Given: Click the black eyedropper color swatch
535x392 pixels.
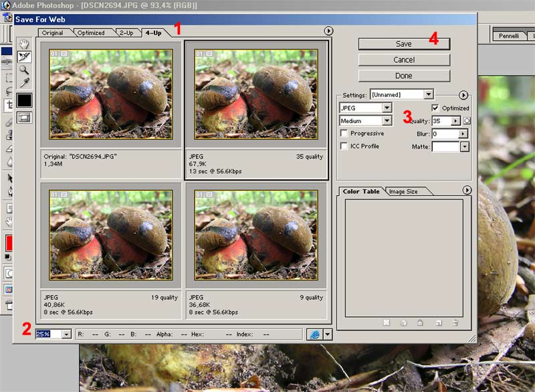Looking at the screenshot, I should (24, 100).
